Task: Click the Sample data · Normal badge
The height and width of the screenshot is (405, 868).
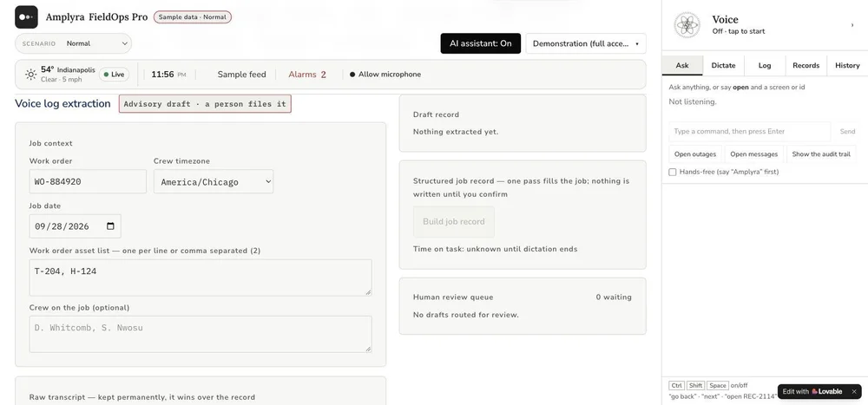Action: click(x=192, y=17)
